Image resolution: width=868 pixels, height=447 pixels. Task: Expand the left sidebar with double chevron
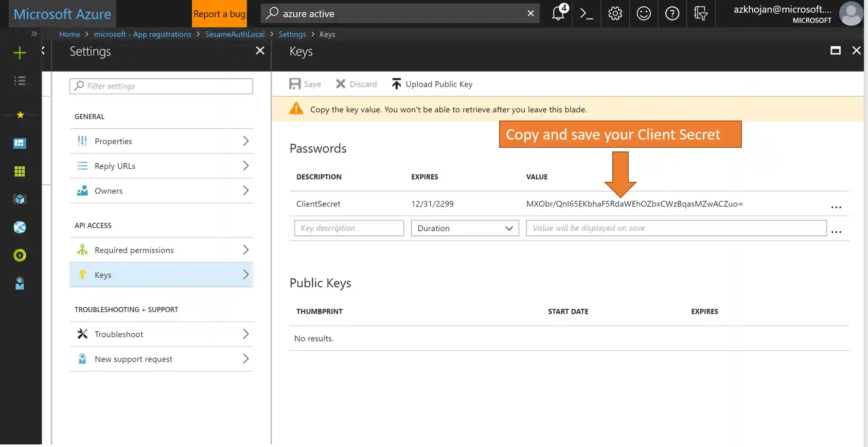click(x=34, y=34)
